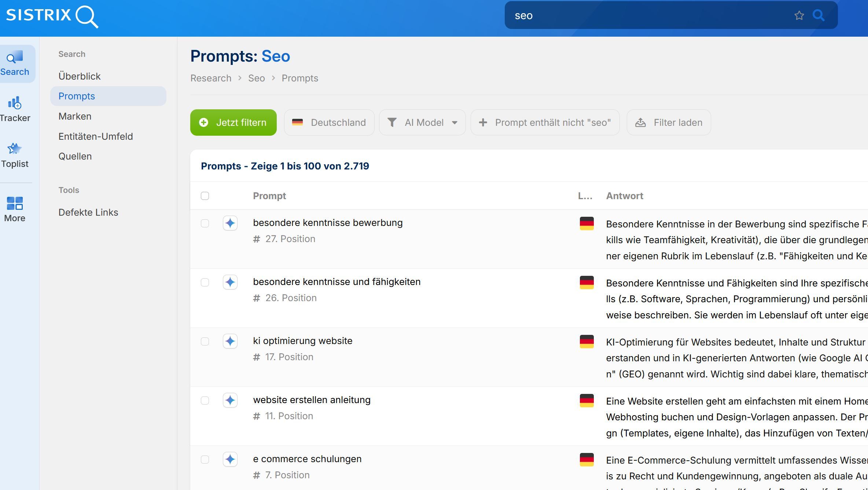
Task: Open the Toplist sidebar section
Action: (x=15, y=155)
